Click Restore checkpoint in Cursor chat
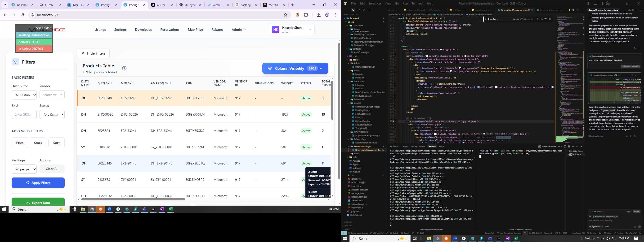644x242 pixels. [x=631, y=66]
